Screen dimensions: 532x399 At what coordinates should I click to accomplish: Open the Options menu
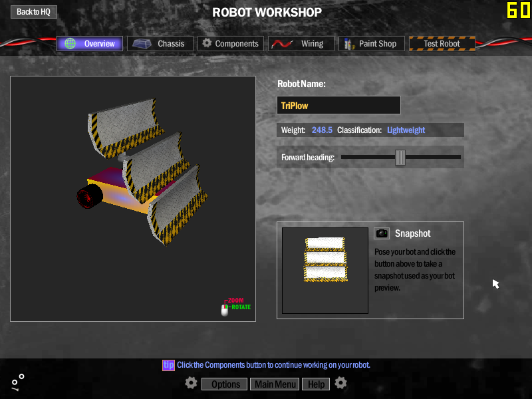pyautogui.click(x=224, y=384)
